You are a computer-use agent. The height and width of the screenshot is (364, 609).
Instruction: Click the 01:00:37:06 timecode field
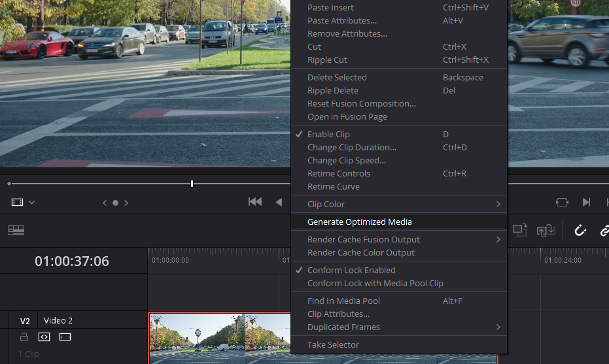(x=72, y=261)
